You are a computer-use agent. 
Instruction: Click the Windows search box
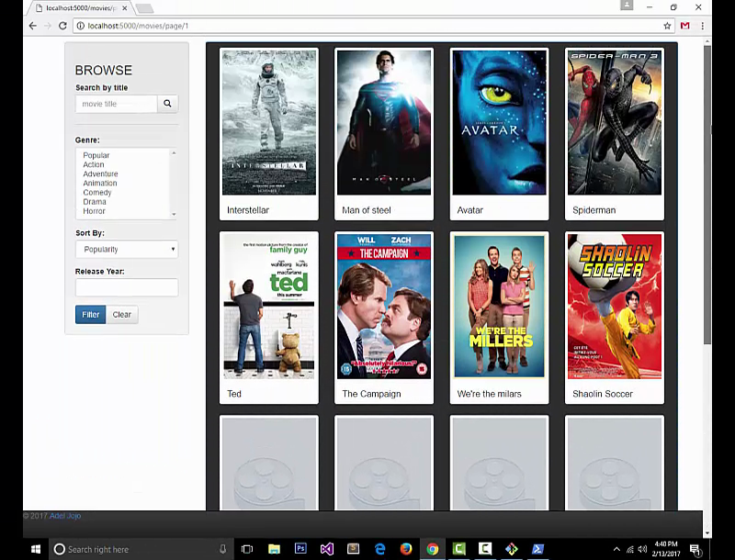(141, 549)
